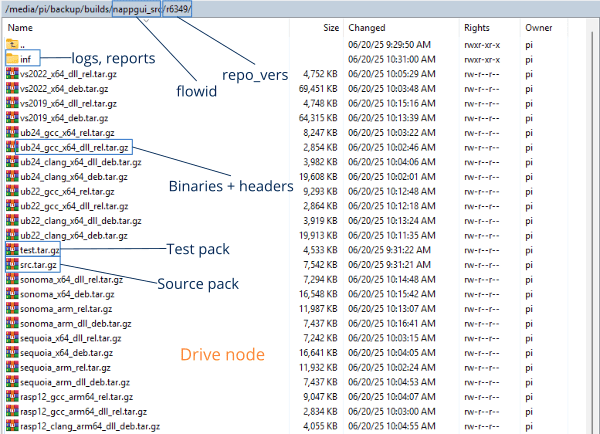
Task: Select the ub22_clang_x64_deb.tar.gz file icon
Action: [x=12, y=235]
